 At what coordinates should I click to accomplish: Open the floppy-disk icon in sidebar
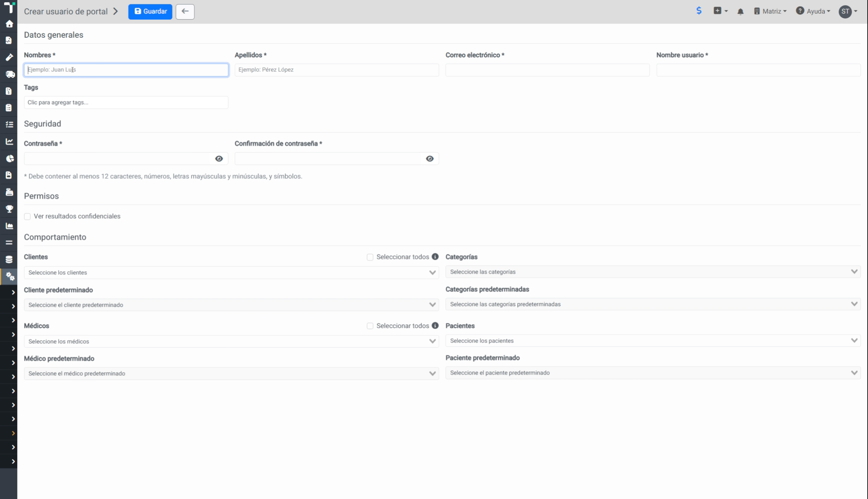pyautogui.click(x=9, y=175)
